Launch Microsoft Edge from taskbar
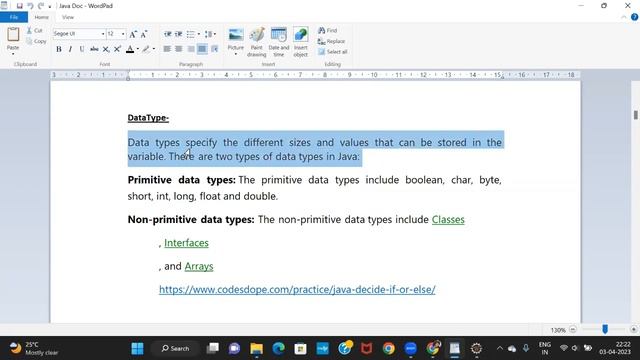640x360 pixels. tap(279, 349)
